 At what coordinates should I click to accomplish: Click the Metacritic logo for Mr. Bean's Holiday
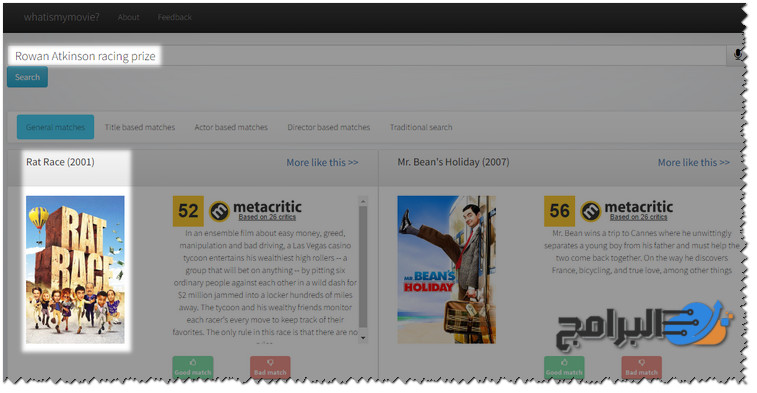(x=627, y=211)
